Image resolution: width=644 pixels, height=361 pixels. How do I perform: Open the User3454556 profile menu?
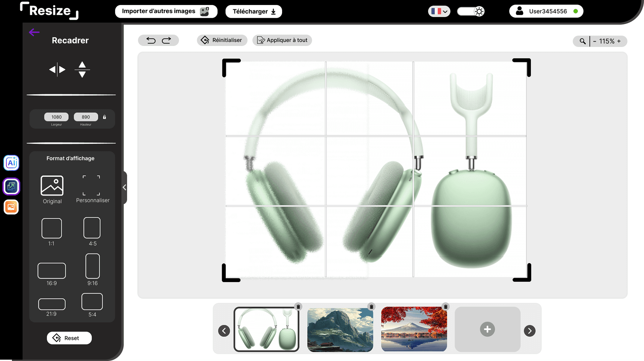pyautogui.click(x=546, y=11)
